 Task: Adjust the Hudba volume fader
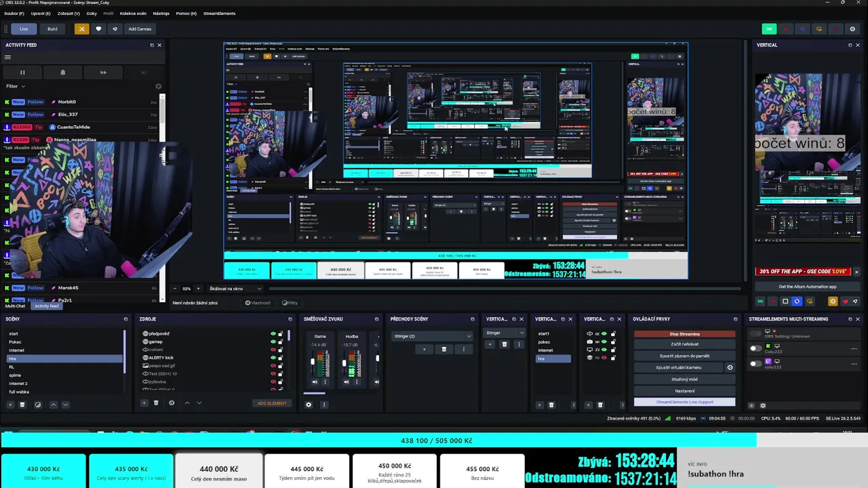pos(344,365)
